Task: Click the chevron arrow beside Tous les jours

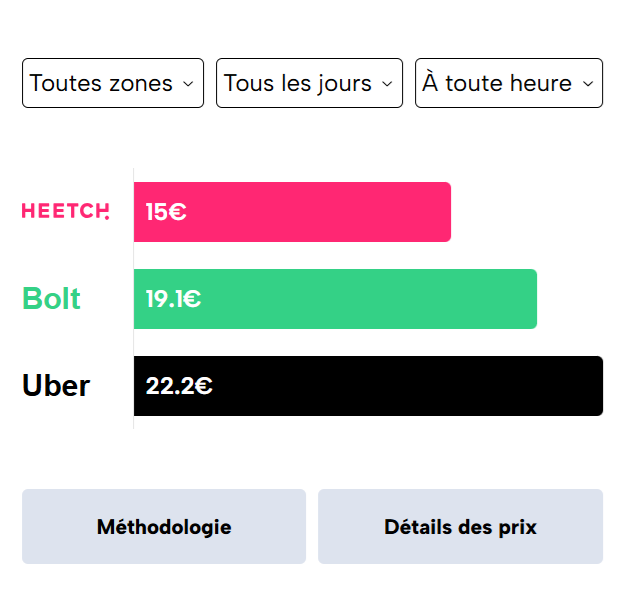Action: 387,84
